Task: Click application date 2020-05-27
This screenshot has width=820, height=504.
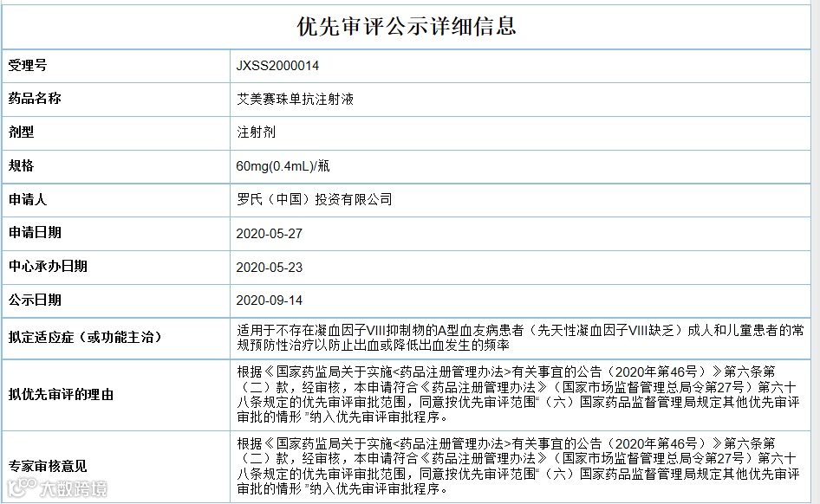Action: 270,234
